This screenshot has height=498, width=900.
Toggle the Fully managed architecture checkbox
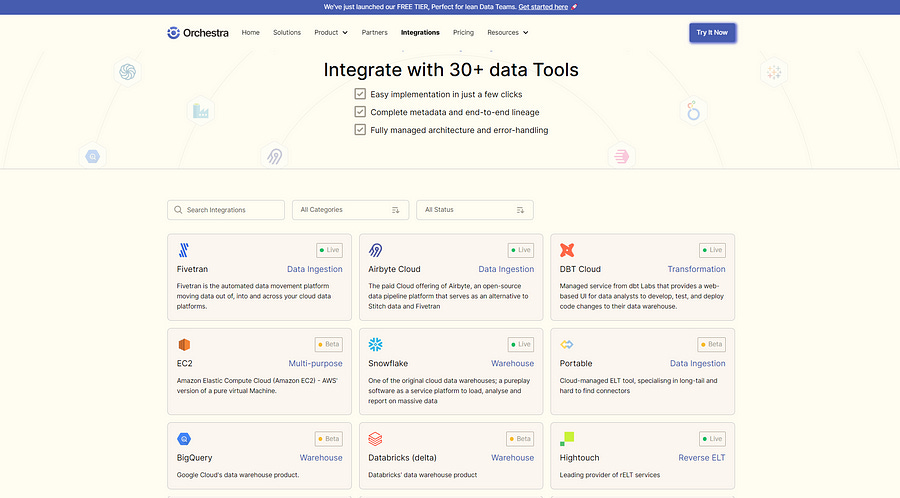[360, 129]
